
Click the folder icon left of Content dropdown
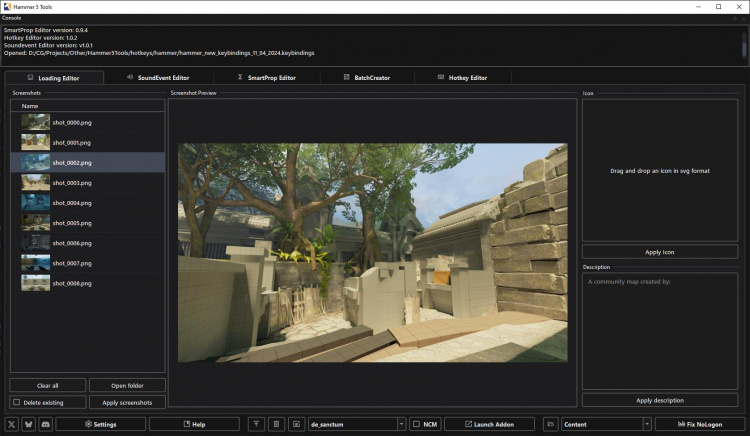[x=550, y=424]
